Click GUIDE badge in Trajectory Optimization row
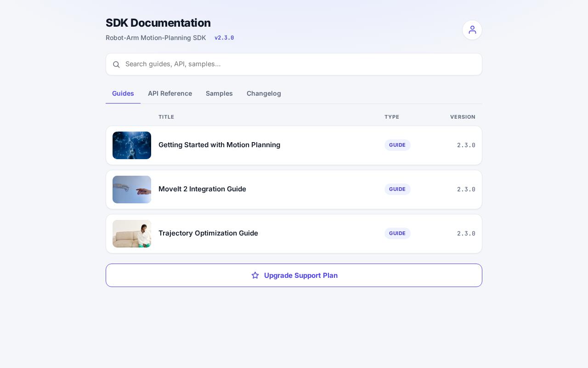 (397, 233)
